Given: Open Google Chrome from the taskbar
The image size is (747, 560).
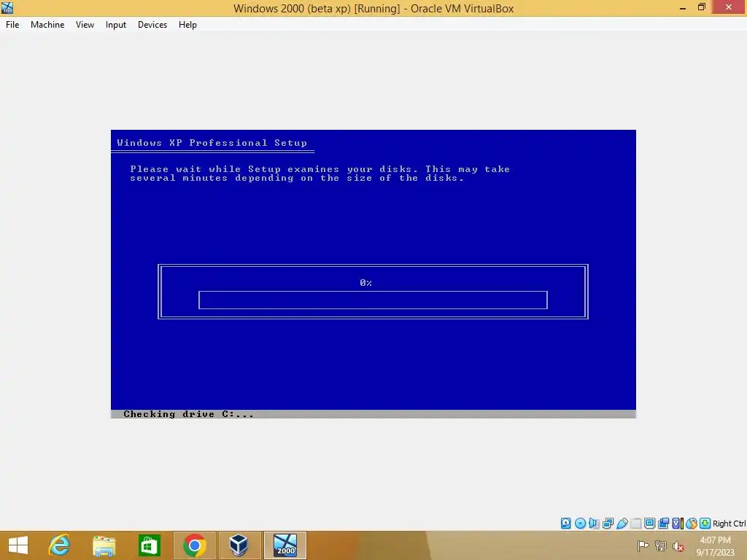Looking at the screenshot, I should point(194,545).
